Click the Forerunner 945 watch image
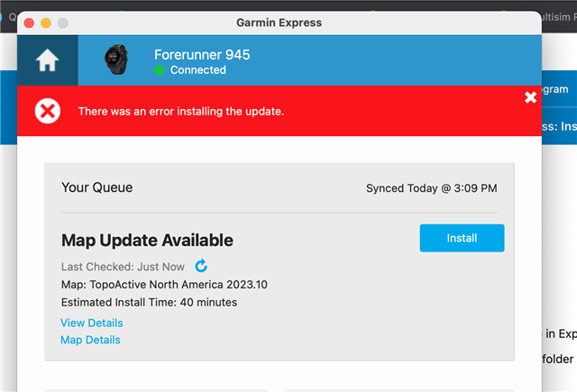 click(116, 59)
